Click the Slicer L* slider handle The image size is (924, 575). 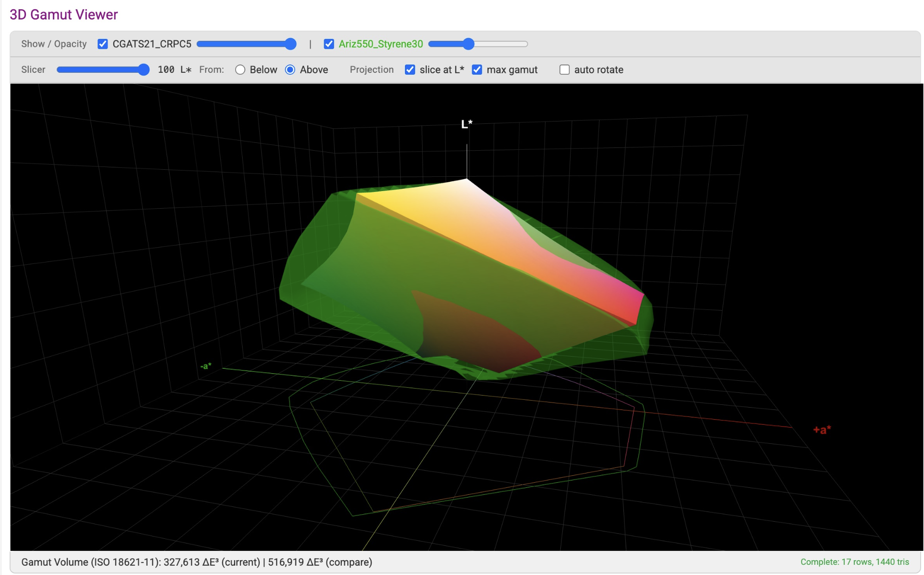pyautogui.click(x=144, y=70)
